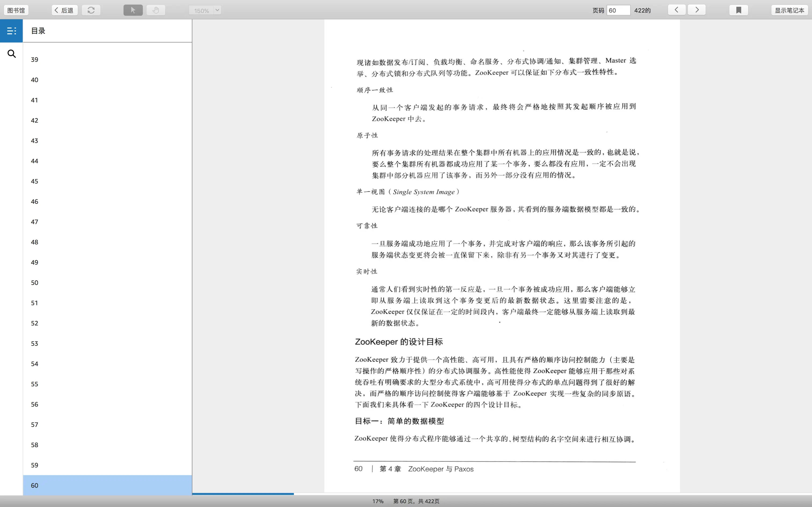Open page 39 entry in sidebar
This screenshot has height=507, width=812.
35,60
